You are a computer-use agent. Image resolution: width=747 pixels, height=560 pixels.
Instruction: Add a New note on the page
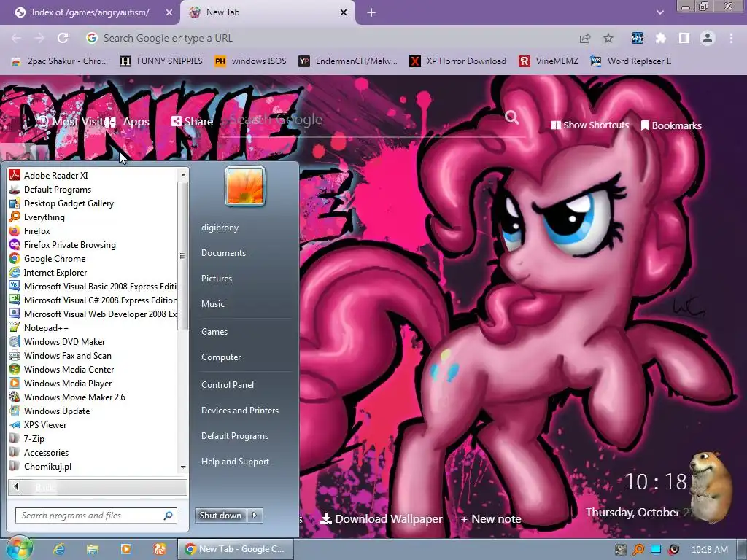coord(491,519)
